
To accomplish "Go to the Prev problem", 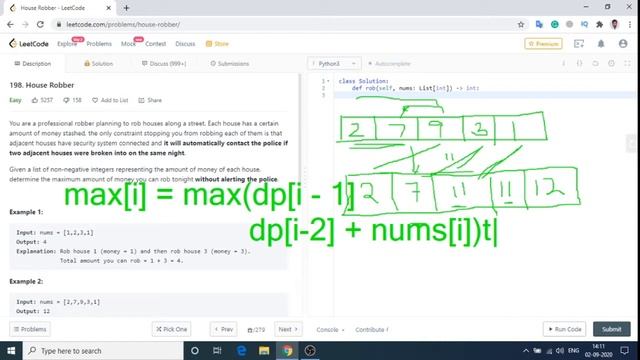I will 224,329.
